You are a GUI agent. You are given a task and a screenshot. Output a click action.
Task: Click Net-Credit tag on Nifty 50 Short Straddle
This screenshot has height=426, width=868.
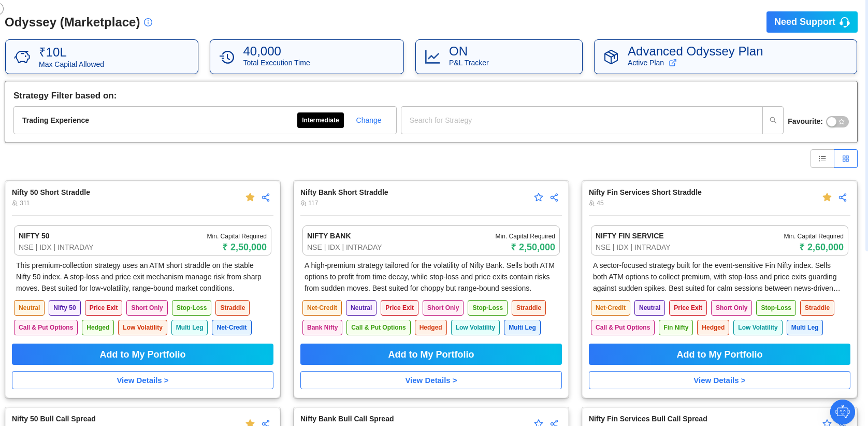tap(232, 328)
